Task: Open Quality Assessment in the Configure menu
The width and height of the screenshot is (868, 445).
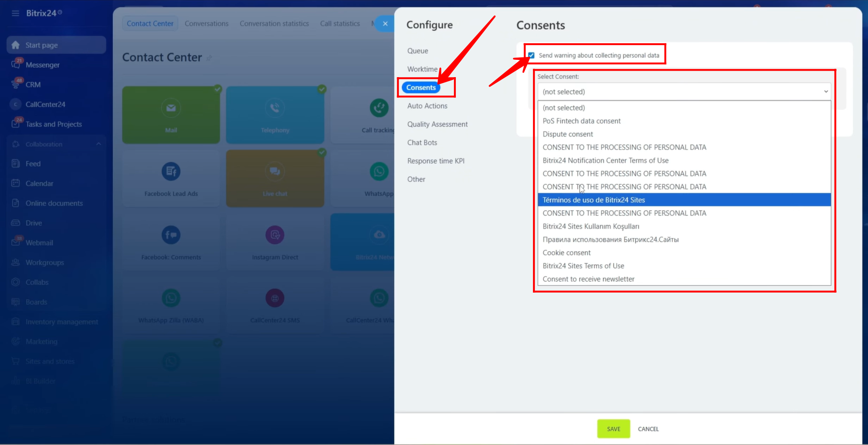Action: (437, 124)
